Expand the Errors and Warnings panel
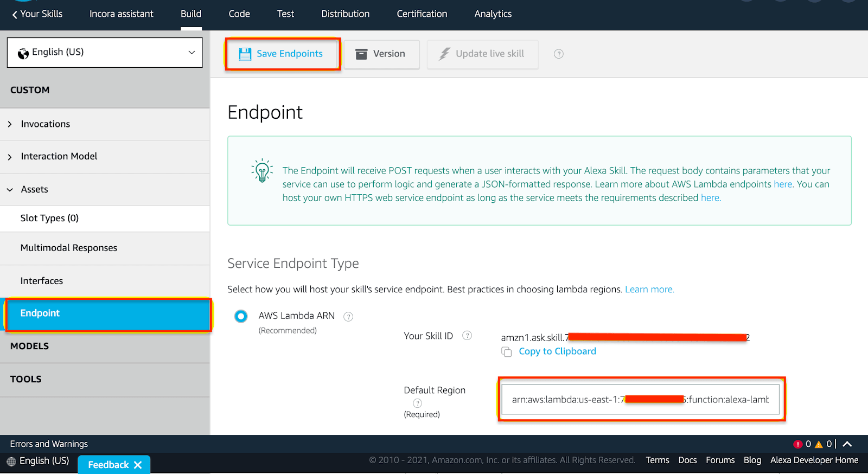868x474 pixels. [847, 444]
